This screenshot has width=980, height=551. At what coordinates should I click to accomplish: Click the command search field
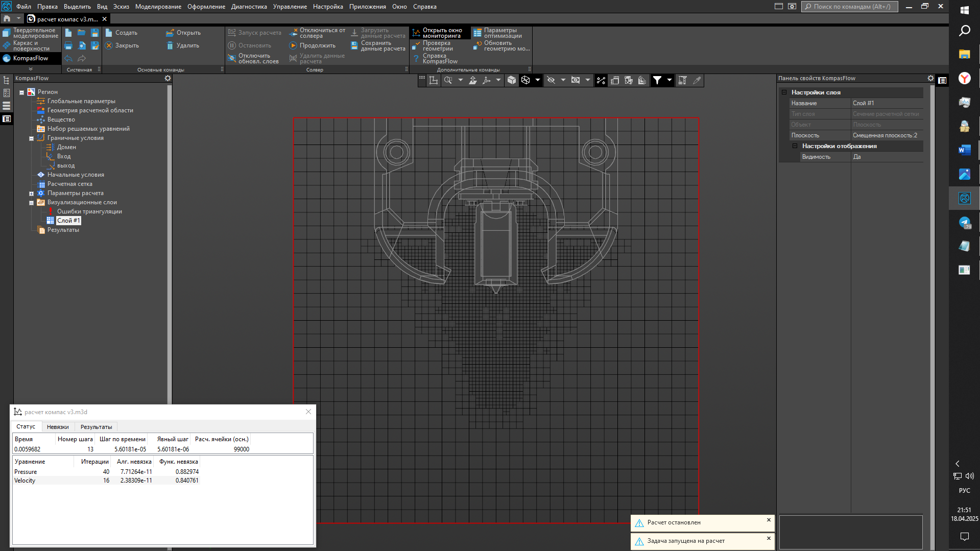pyautogui.click(x=850, y=7)
